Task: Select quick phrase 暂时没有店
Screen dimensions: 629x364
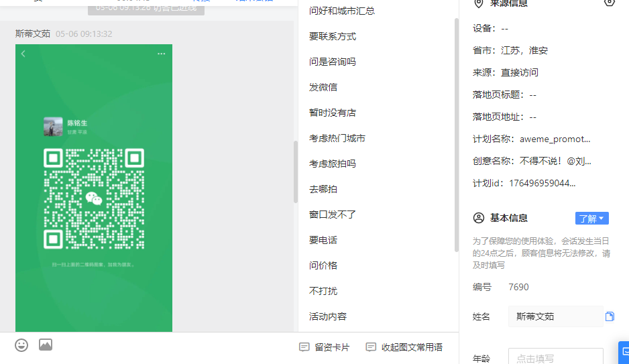Action: click(333, 113)
